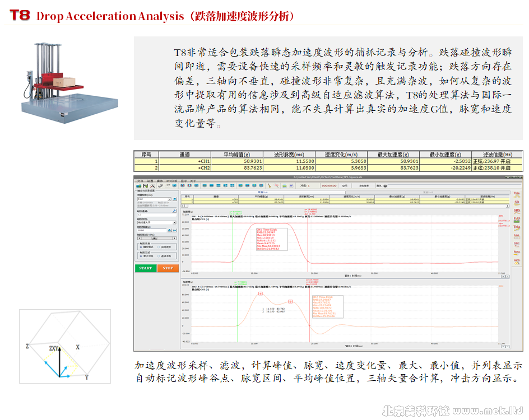
Task: Click the green cursor line in CH1 chart
Action: click(x=233, y=242)
